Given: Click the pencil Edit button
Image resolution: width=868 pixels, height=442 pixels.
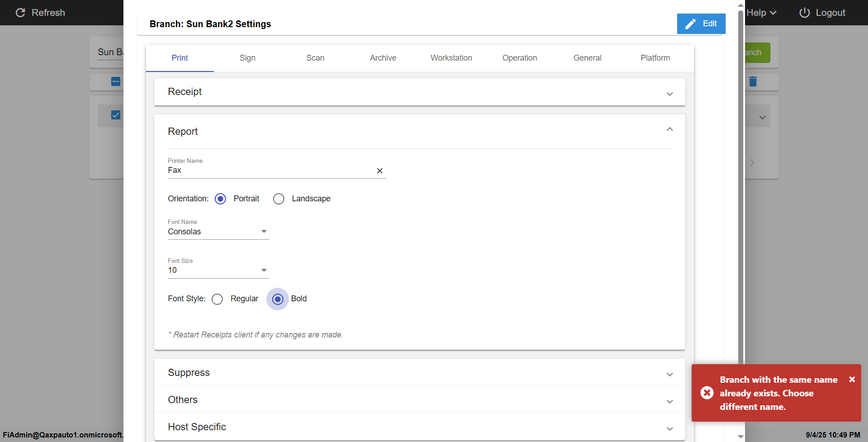Looking at the screenshot, I should pyautogui.click(x=701, y=24).
